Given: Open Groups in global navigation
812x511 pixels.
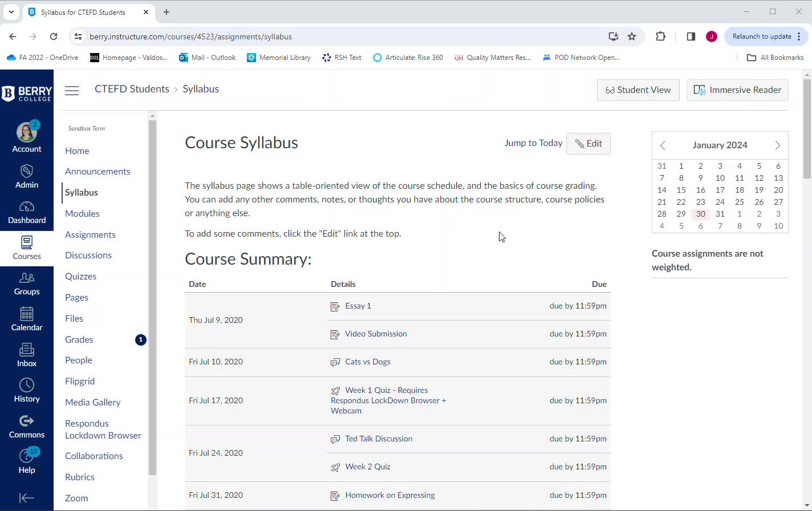Looking at the screenshot, I should coord(27,284).
